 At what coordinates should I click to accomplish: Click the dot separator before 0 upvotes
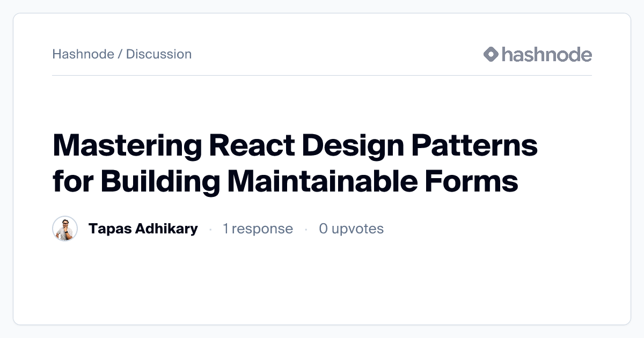point(306,228)
